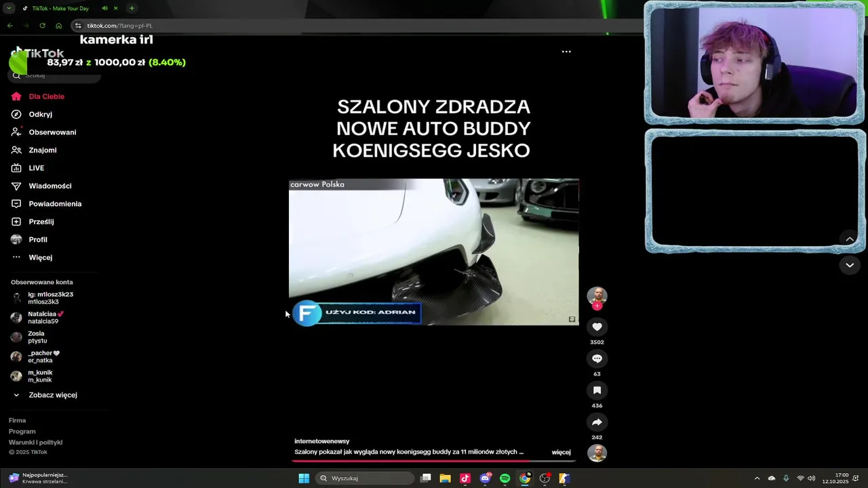The width and height of the screenshot is (868, 488).
Task: Click the tiktok.com address bar
Action: tap(119, 26)
